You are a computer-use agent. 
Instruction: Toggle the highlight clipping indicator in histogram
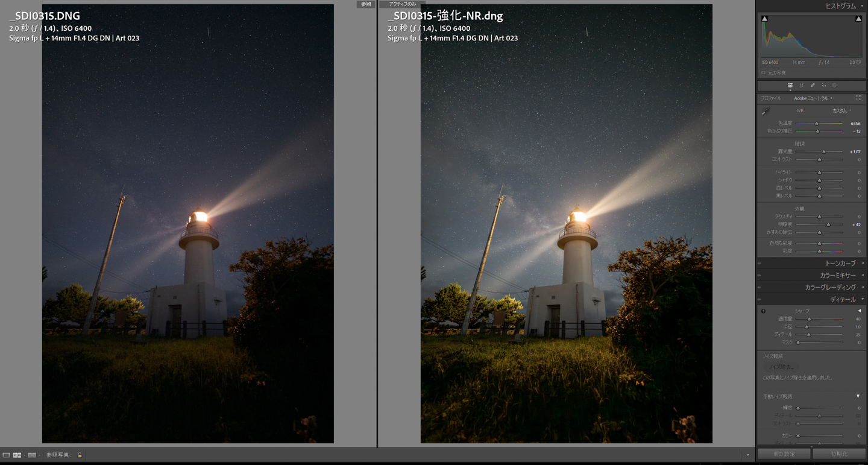[858, 19]
